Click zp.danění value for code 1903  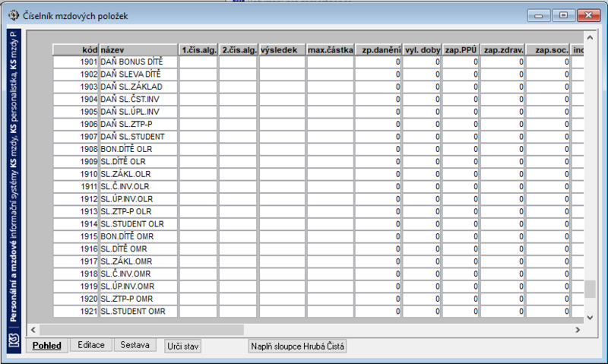pyautogui.click(x=378, y=87)
